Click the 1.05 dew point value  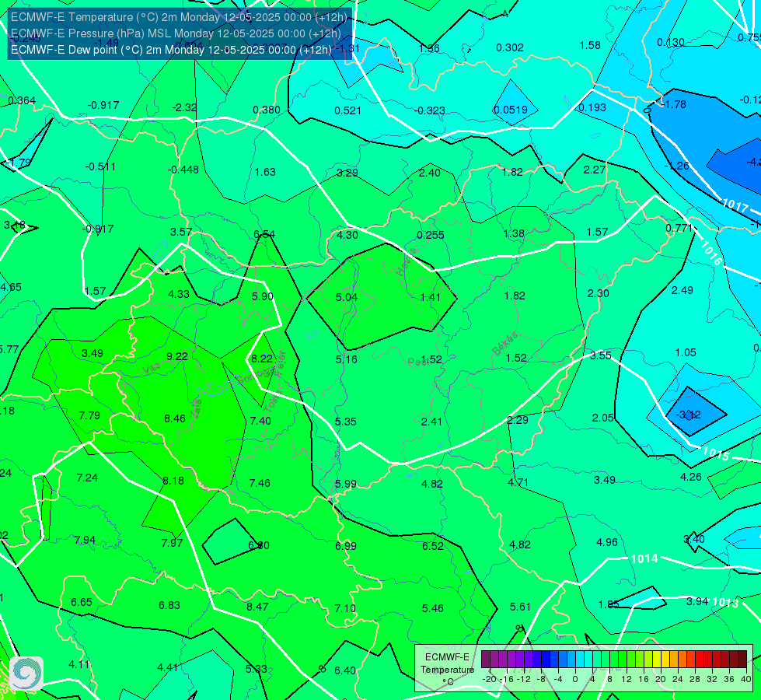tap(686, 352)
